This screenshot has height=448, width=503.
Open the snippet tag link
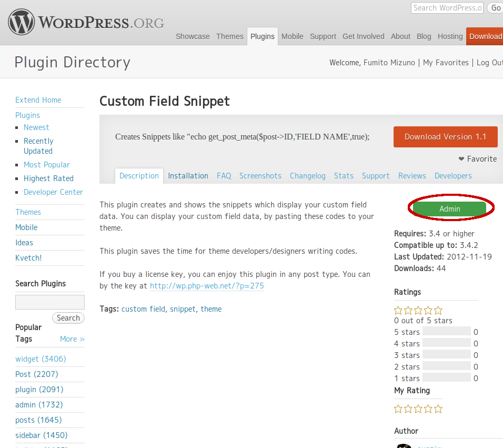(x=183, y=309)
